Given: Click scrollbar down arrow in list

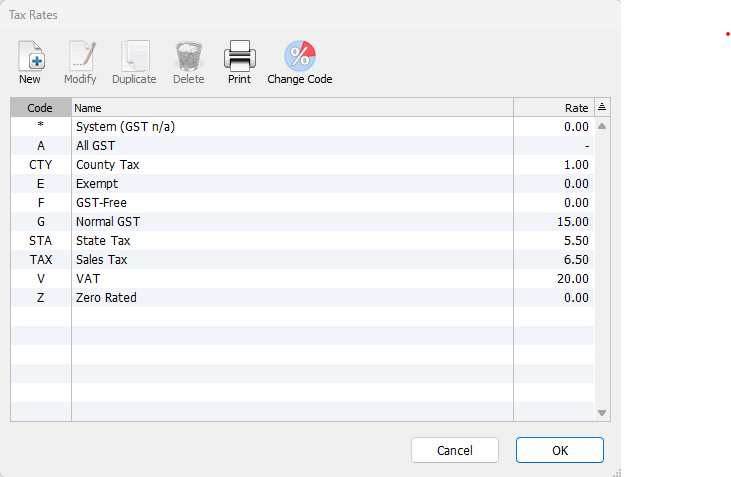Looking at the screenshot, I should click(602, 413).
